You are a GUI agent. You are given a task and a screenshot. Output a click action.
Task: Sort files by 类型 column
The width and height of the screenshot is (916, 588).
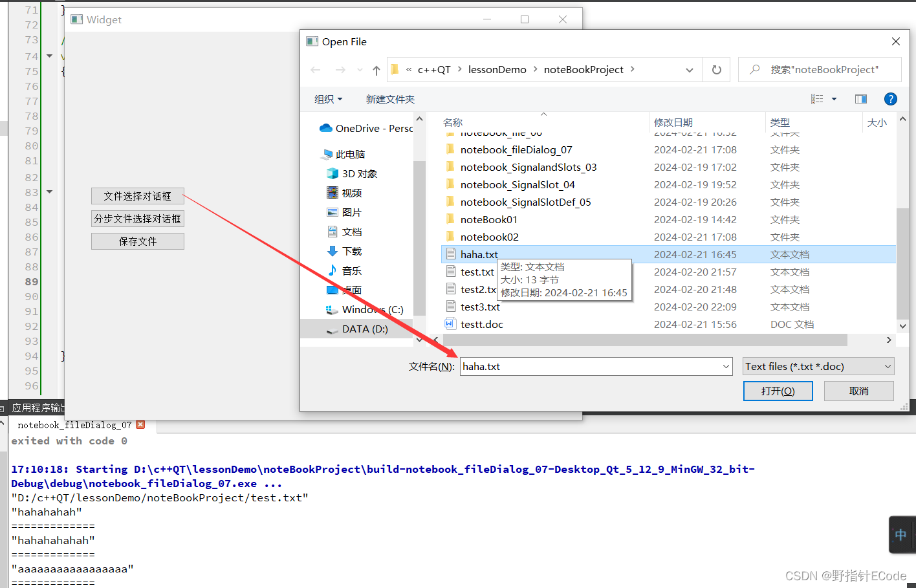tap(780, 122)
